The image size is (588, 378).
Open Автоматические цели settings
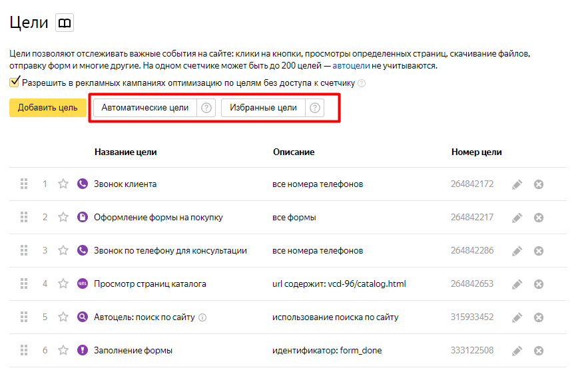click(145, 108)
